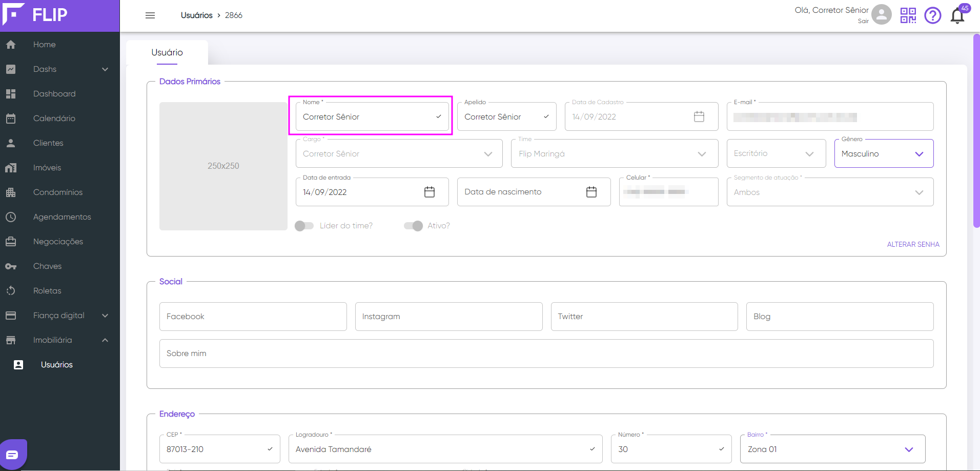Viewport: 980px width, 471px height.
Task: Click the Nome input field
Action: click(372, 116)
